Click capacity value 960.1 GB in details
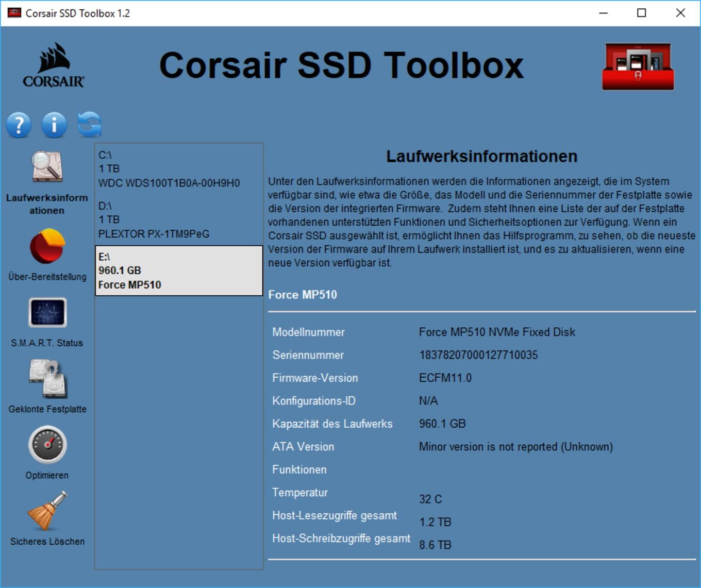 [x=442, y=424]
